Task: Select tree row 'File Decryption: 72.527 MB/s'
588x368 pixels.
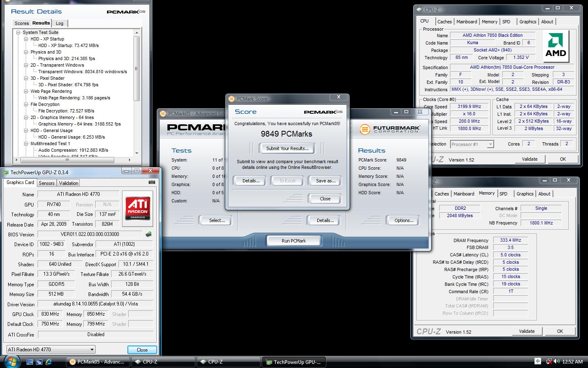Action: pos(66,111)
